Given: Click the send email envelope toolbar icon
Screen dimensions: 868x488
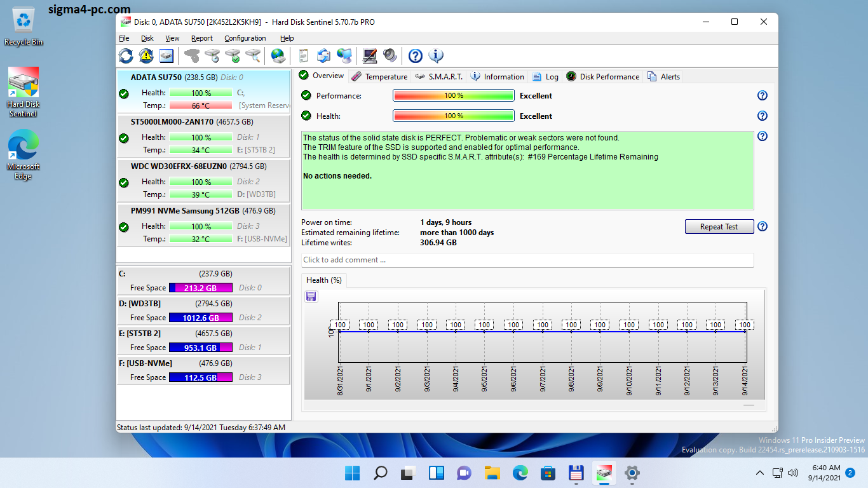Looking at the screenshot, I should [323, 56].
